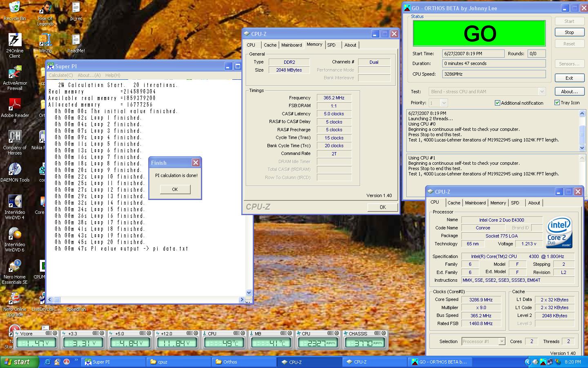Image resolution: width=588 pixels, height=368 pixels.
Task: Open About tab in CPU-Z processor window
Action: 534,203
